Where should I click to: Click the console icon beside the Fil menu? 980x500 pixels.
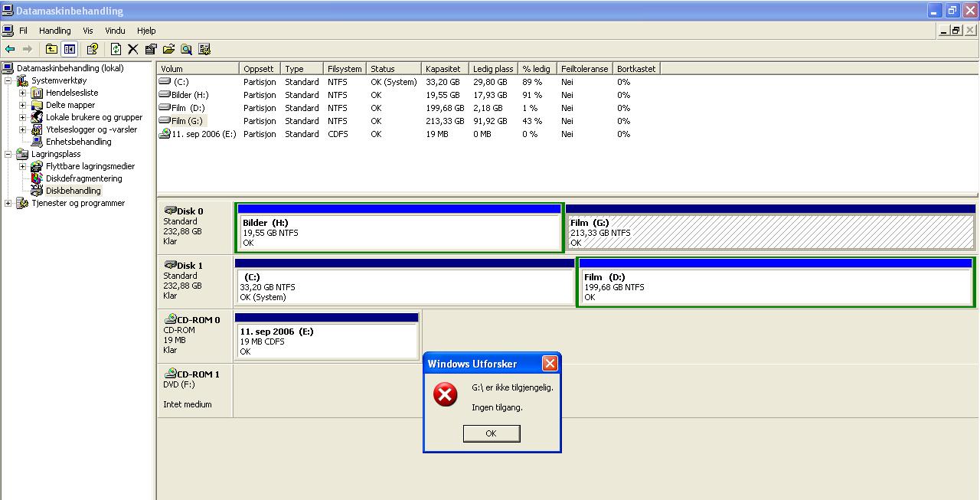click(8, 31)
